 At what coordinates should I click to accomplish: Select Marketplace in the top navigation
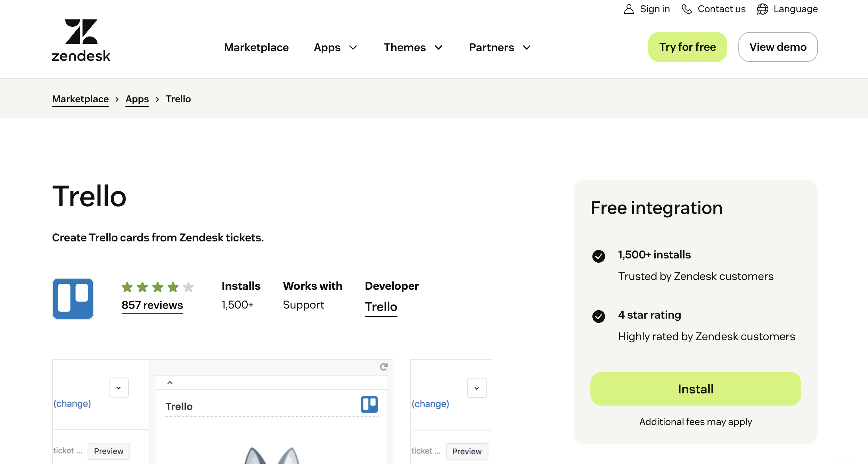pos(256,47)
